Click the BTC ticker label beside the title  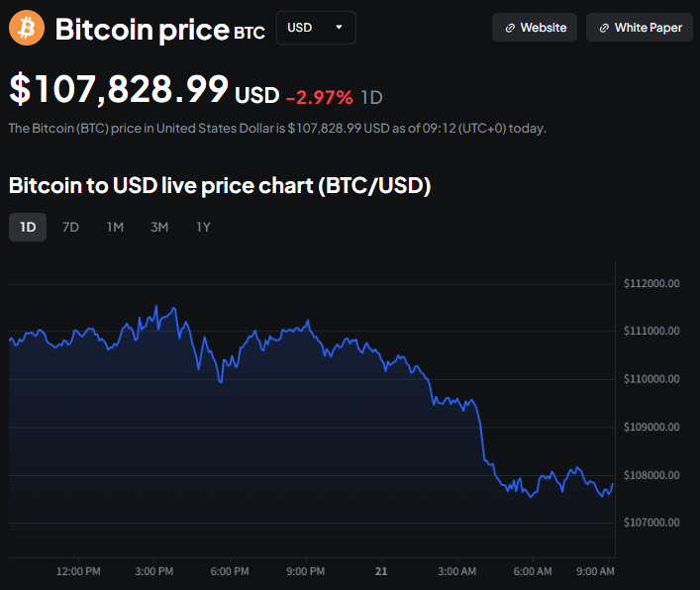(x=250, y=33)
